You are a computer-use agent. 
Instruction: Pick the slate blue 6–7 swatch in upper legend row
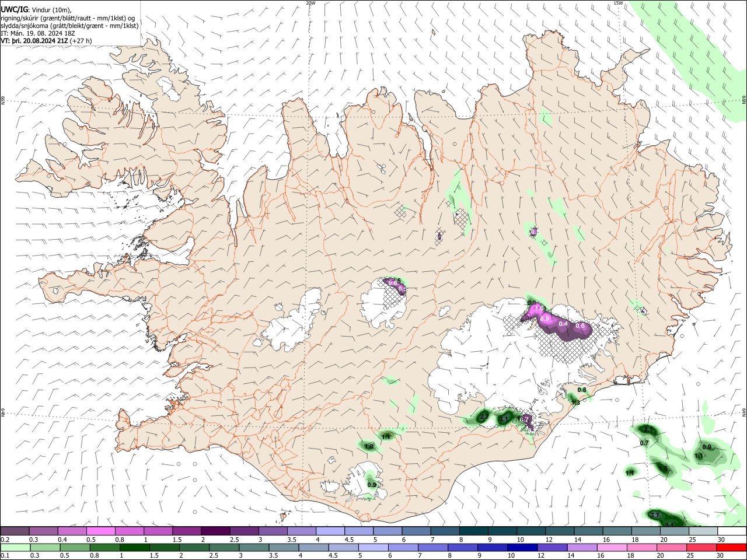[x=416, y=531]
